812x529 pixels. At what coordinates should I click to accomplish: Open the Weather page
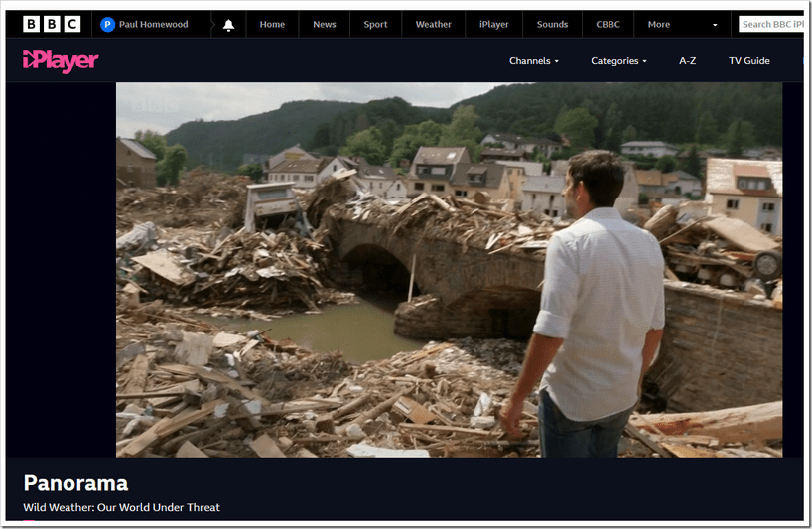(433, 24)
